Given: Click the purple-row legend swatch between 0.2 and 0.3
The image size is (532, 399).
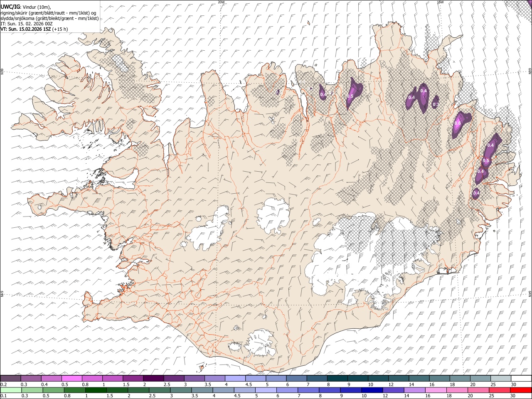Looking at the screenshot, I should coord(10,378).
